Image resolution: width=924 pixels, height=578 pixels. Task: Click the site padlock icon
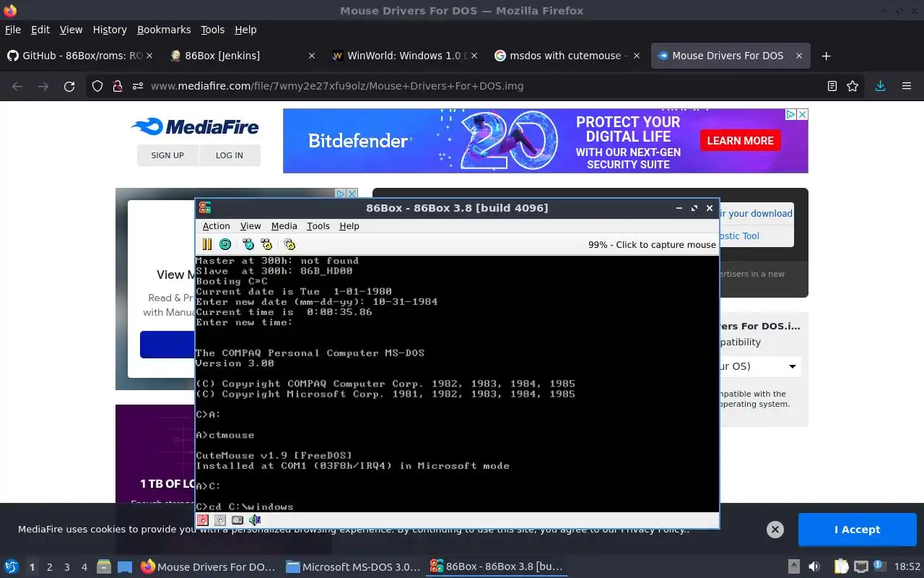(118, 86)
